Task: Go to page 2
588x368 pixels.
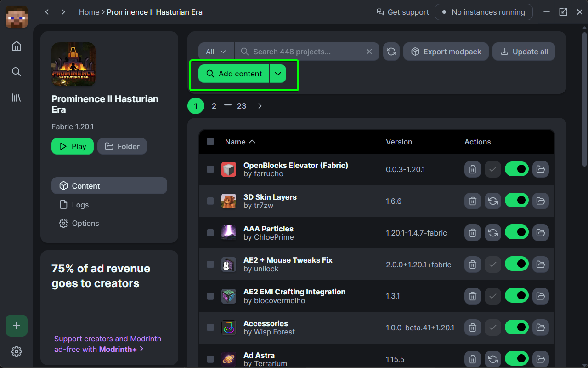Action: [214, 106]
